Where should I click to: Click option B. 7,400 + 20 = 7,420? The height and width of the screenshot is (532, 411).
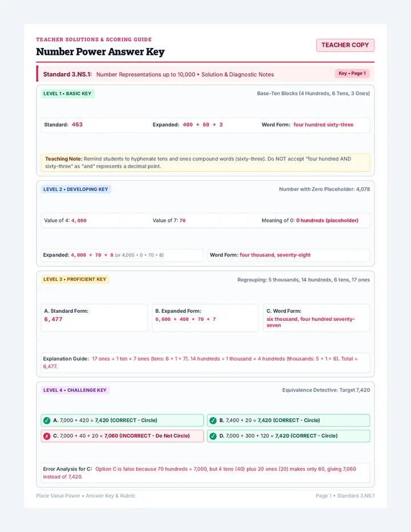coord(288,420)
